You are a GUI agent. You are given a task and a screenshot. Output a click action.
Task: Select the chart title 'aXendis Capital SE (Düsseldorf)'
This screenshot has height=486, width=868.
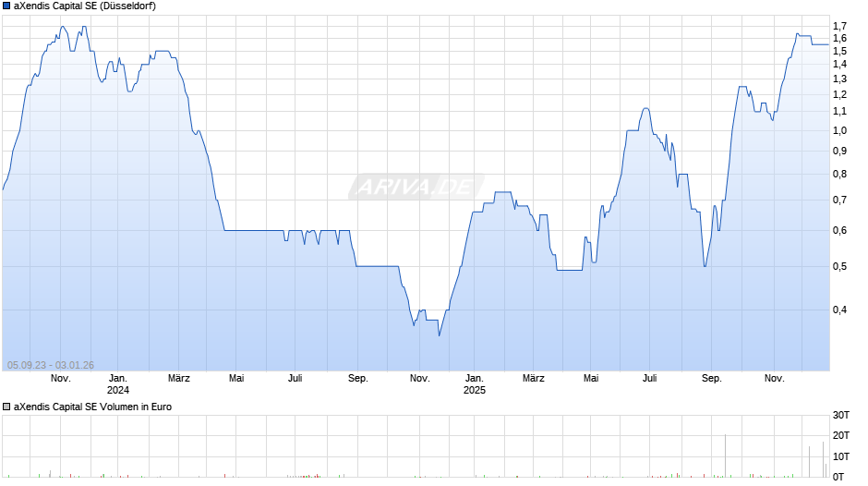tap(85, 6)
